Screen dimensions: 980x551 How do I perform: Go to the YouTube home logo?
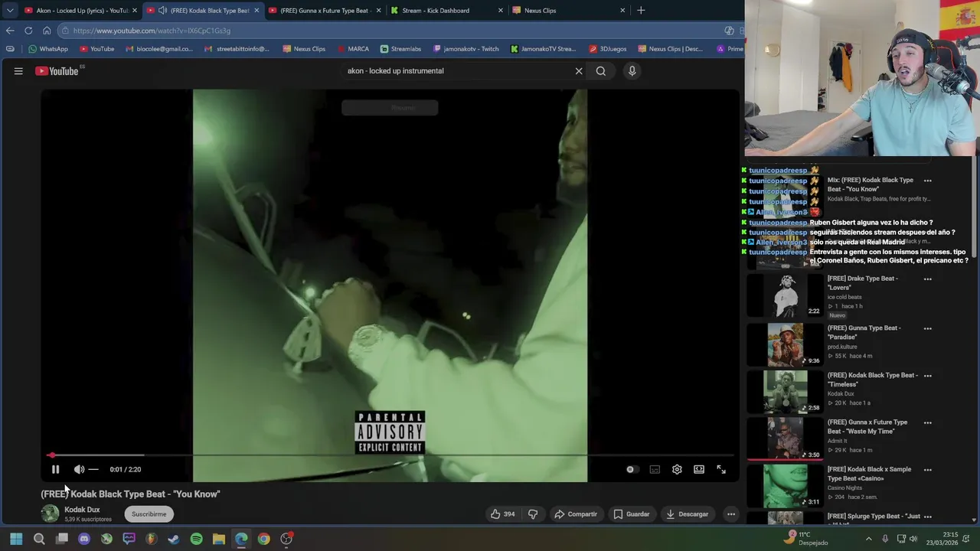point(59,70)
